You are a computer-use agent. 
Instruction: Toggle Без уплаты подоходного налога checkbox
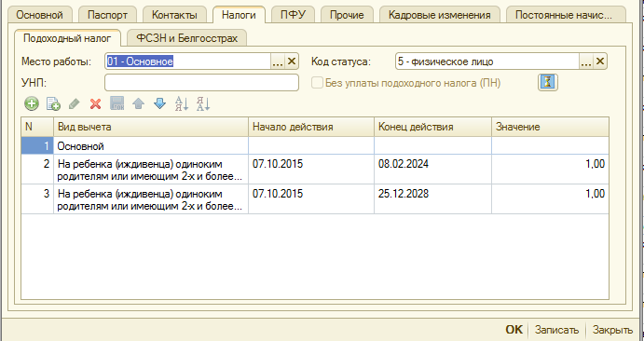[317, 83]
